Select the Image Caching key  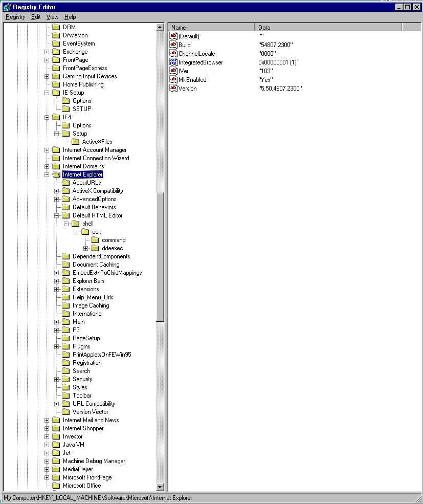coord(91,305)
